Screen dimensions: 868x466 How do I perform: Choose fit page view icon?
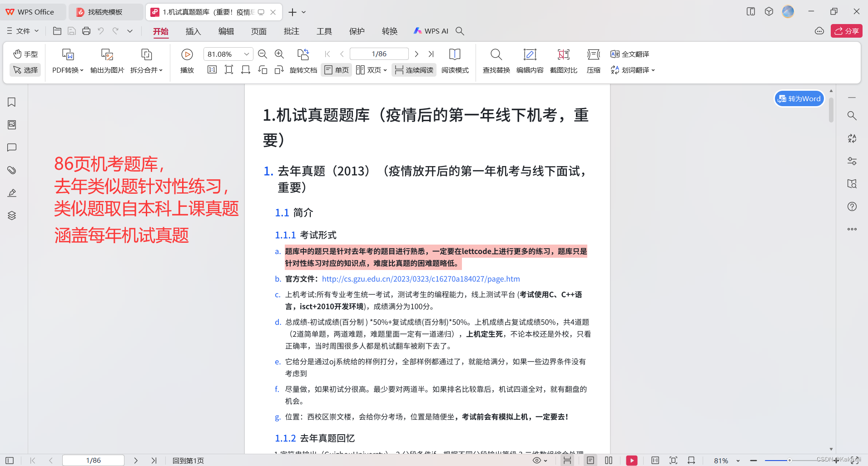click(x=229, y=69)
